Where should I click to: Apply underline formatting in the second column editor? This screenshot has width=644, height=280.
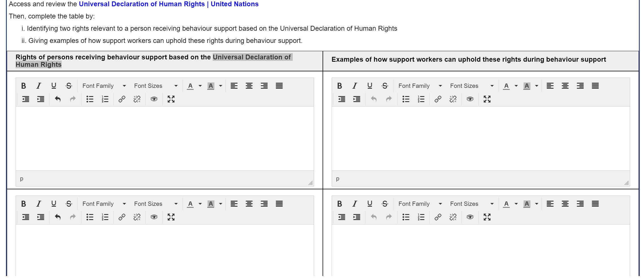point(369,86)
